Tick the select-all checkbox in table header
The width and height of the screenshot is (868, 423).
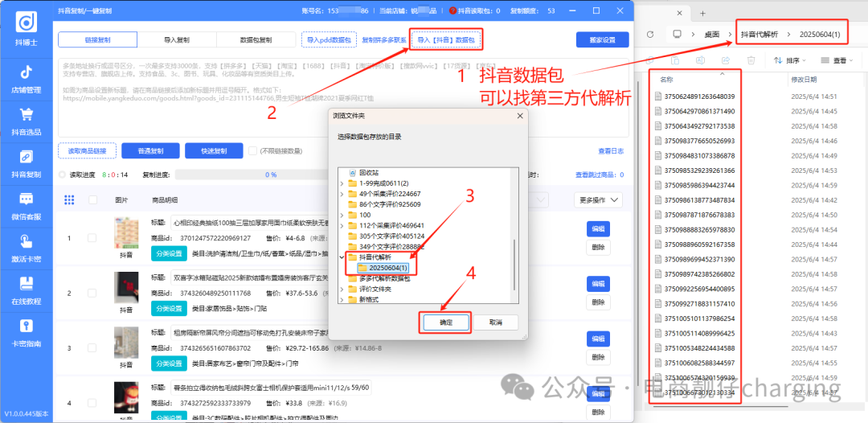coord(92,200)
